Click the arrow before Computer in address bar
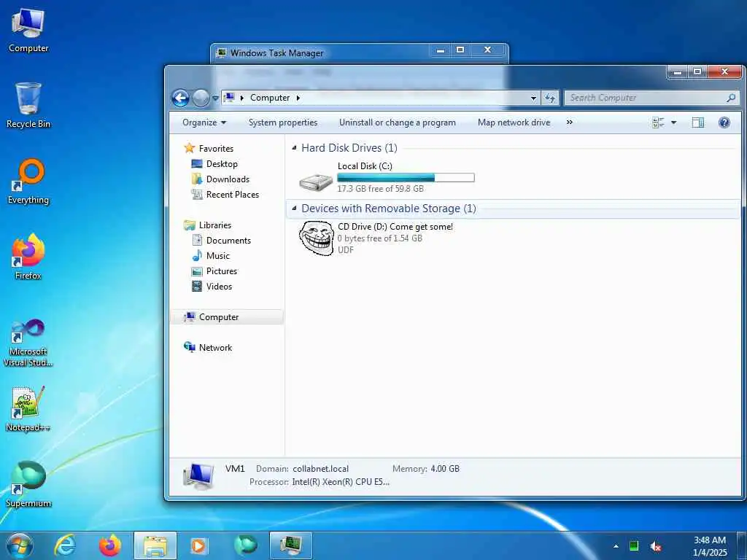747x560 pixels. [242, 98]
